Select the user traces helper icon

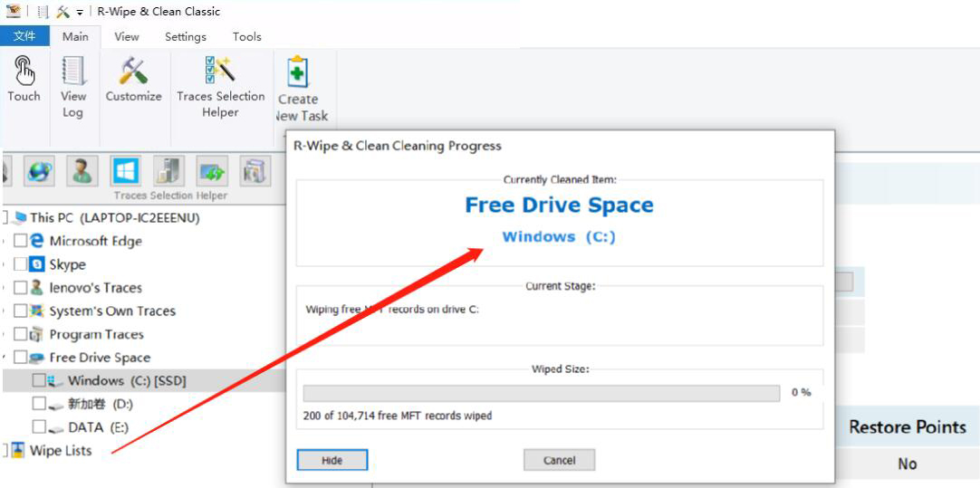83,170
